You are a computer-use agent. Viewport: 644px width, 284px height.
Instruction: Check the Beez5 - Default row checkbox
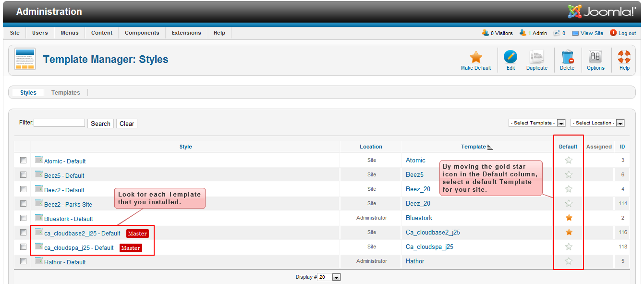click(23, 175)
